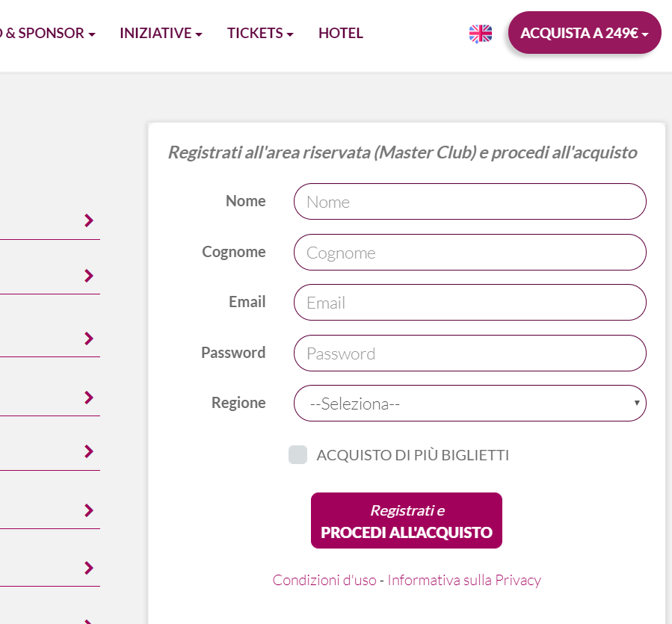Switch language via the UK flag icon
This screenshot has width=672, height=624.
[x=481, y=33]
